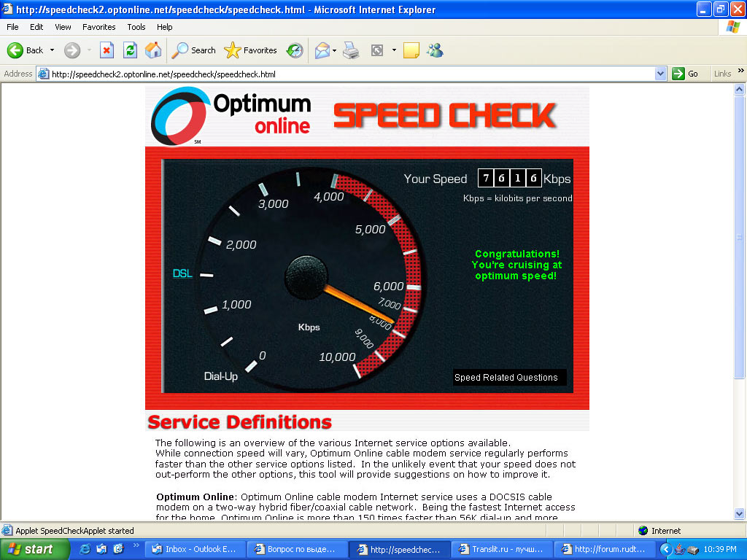Click the vertical scrollbar down arrow
This screenshot has width=747, height=560.
click(x=740, y=513)
